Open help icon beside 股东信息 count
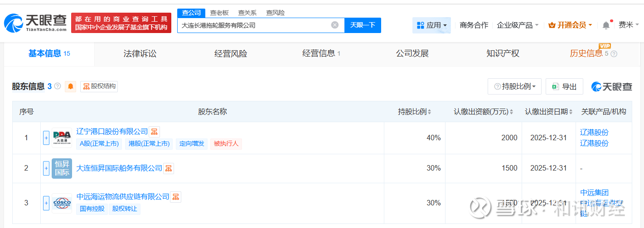Image resolution: width=644 pixels, height=228 pixels. pos(58,86)
